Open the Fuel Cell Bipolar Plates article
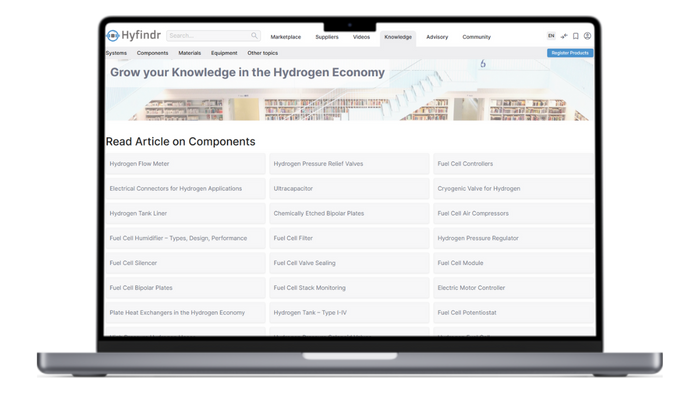Screen dimensions: 700x393 tap(185, 288)
